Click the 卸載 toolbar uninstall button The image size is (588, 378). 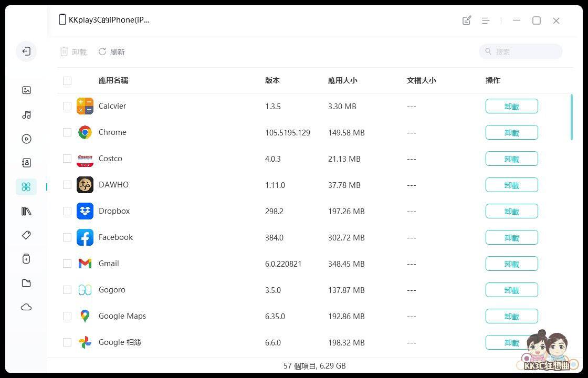tap(73, 52)
